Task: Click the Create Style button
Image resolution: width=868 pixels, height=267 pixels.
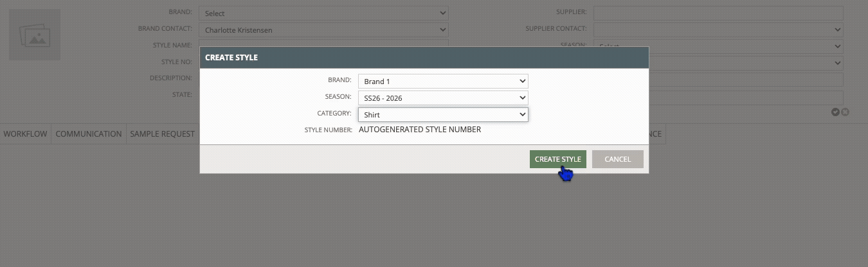Action: (557, 159)
